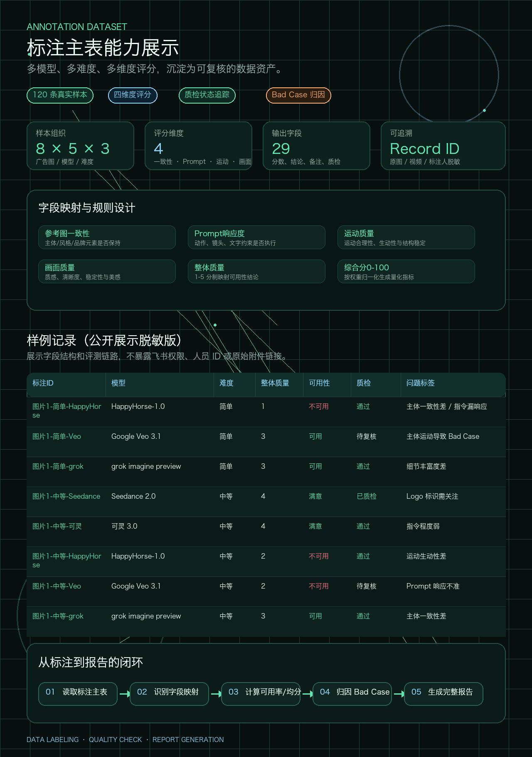The width and height of the screenshot is (532, 757).
Task: Click the 运动生动性差 tag text
Action: [x=426, y=556]
